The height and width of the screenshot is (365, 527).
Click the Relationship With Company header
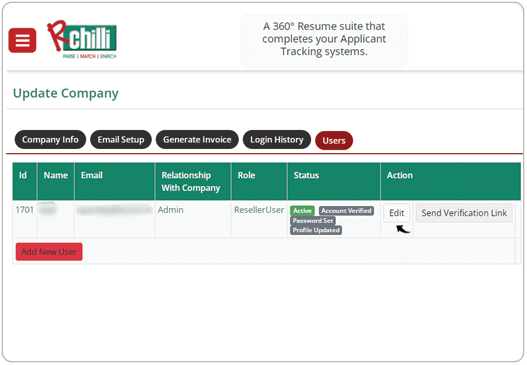coord(193,181)
